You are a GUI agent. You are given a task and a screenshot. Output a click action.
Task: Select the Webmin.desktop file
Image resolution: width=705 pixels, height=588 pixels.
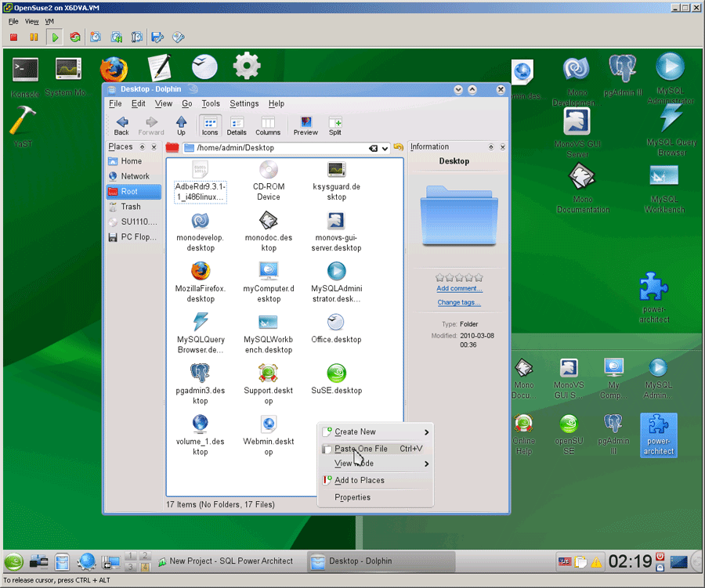269,435
